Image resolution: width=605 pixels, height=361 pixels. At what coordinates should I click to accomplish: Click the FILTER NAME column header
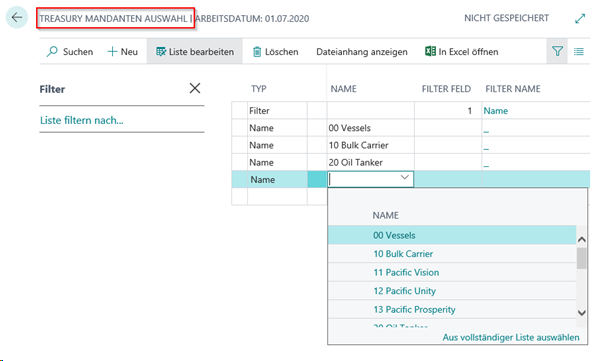point(513,89)
